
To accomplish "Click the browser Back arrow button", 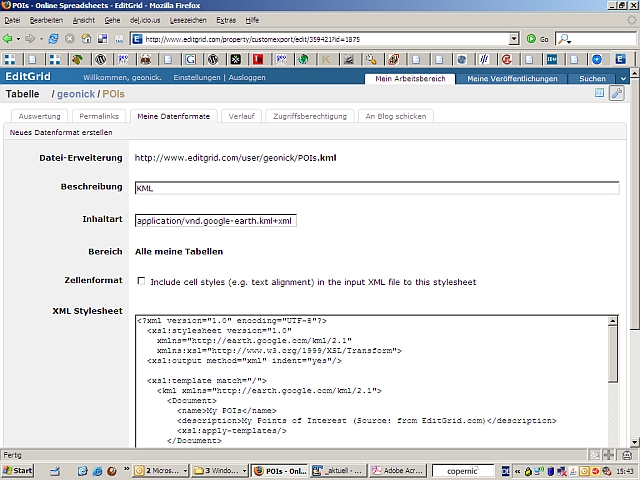I will tap(9, 39).
